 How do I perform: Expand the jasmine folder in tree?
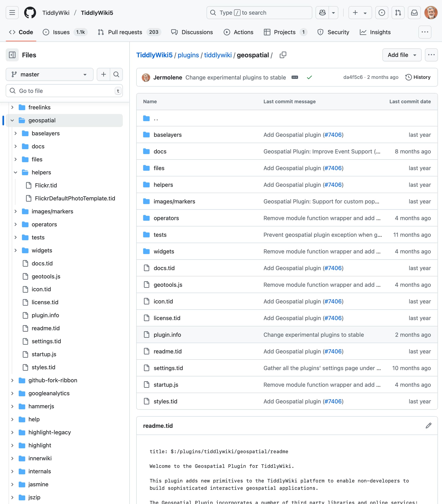point(12,484)
